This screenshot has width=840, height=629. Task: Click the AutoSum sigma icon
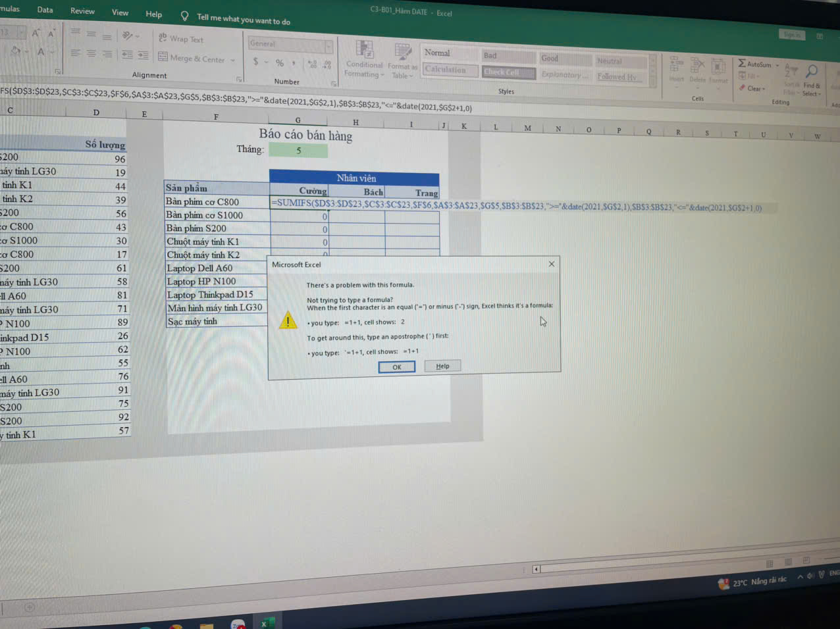(742, 63)
